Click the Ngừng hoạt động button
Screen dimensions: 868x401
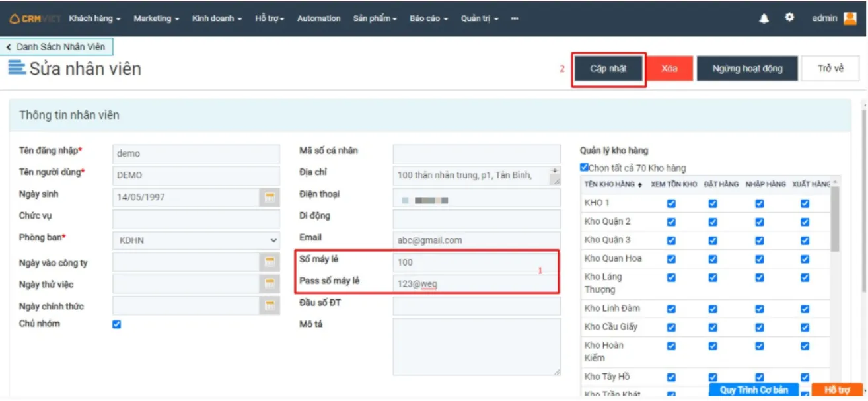pyautogui.click(x=747, y=69)
